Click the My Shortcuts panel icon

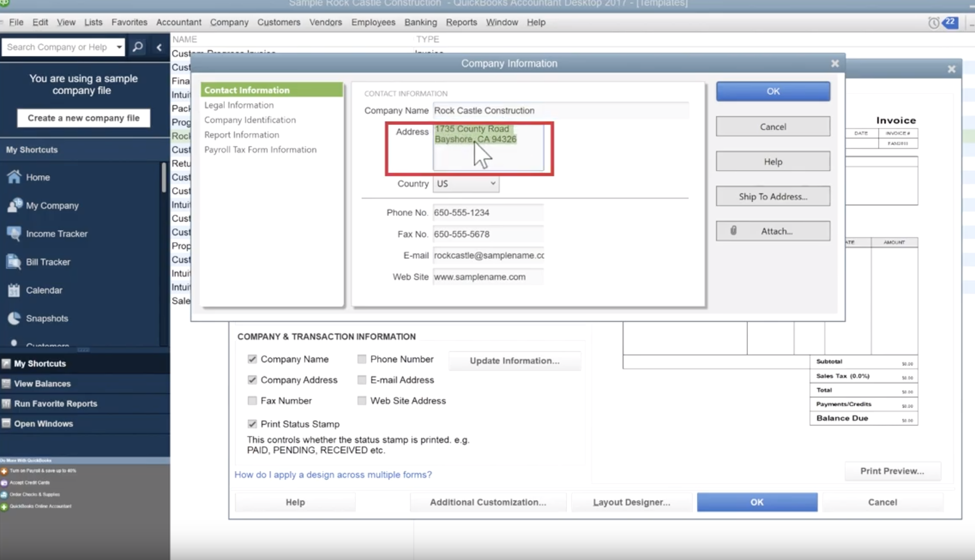6,364
